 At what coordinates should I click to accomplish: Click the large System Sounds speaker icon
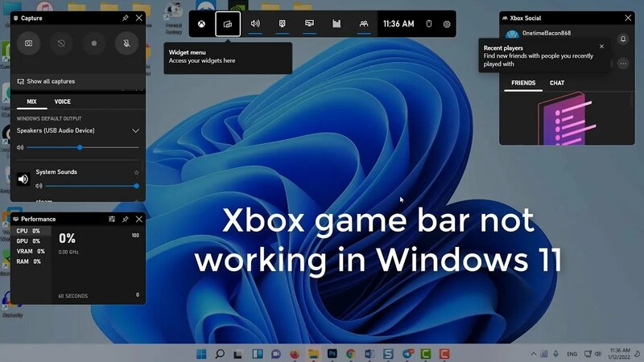point(23,179)
